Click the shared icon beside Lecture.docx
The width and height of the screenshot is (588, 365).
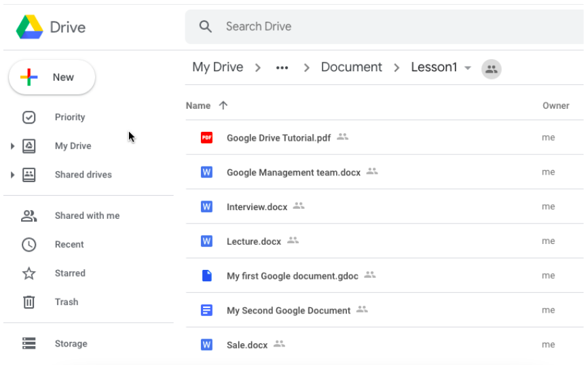293,240
